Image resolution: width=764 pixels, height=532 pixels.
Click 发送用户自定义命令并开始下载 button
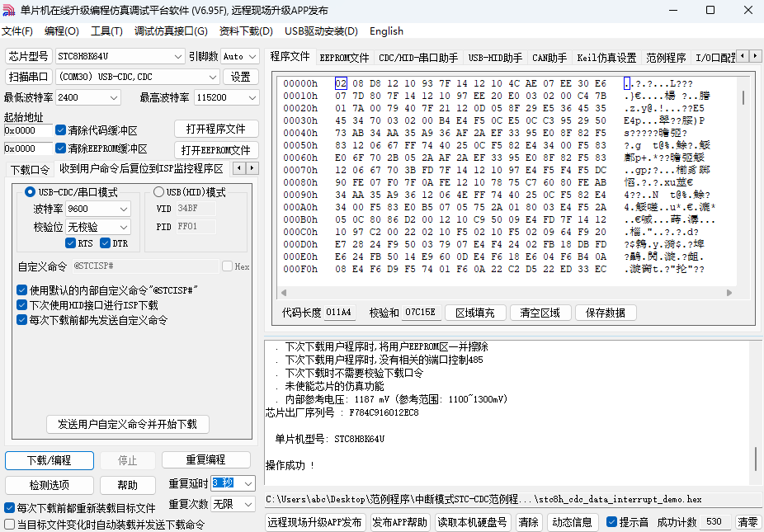(128, 424)
